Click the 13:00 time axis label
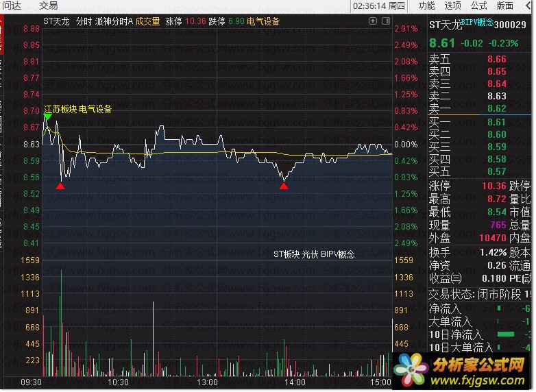Image resolution: width=536 pixels, height=392 pixels. click(207, 382)
